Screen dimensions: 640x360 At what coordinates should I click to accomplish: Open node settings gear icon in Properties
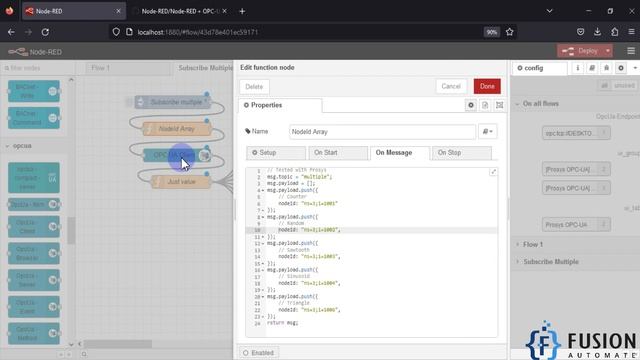pyautogui.click(x=471, y=105)
